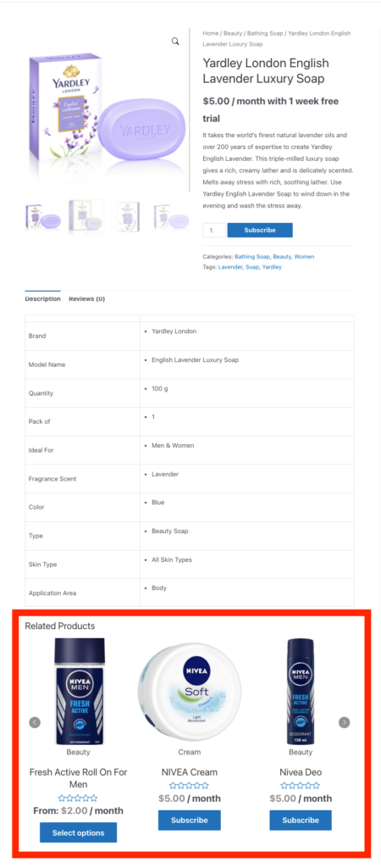381x868 pixels.
Task: Advance related products carousel with right arrow
Action: coord(344,722)
